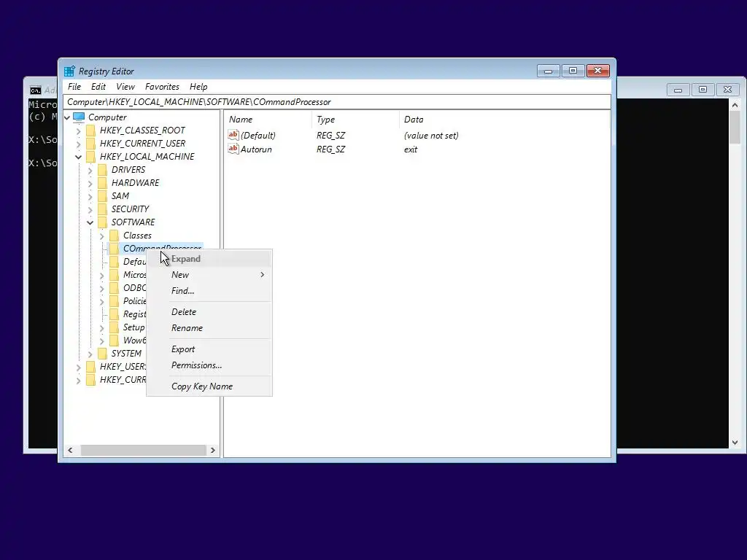This screenshot has width=747, height=560.
Task: Expand the SYSTEM key
Action: coord(90,354)
